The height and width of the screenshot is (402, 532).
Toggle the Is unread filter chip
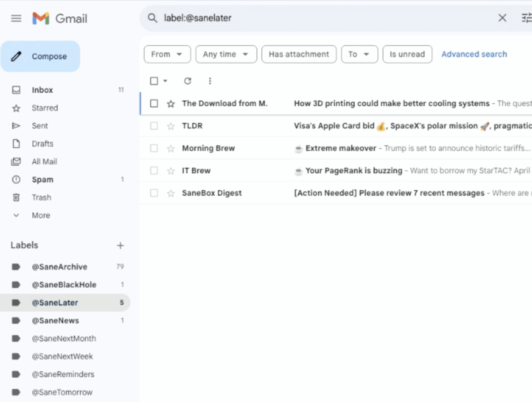[x=407, y=54]
